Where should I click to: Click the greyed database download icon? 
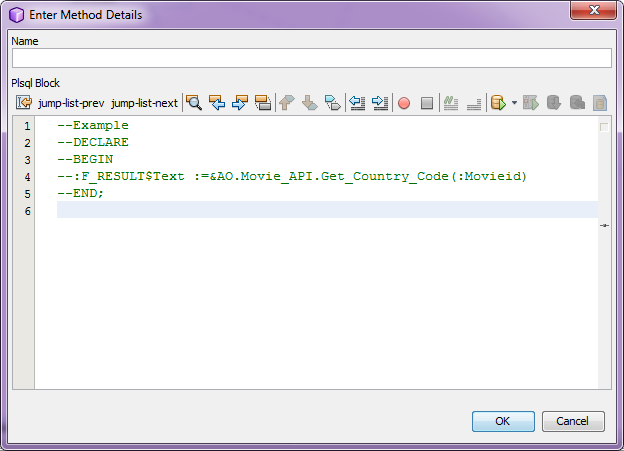coord(554,103)
